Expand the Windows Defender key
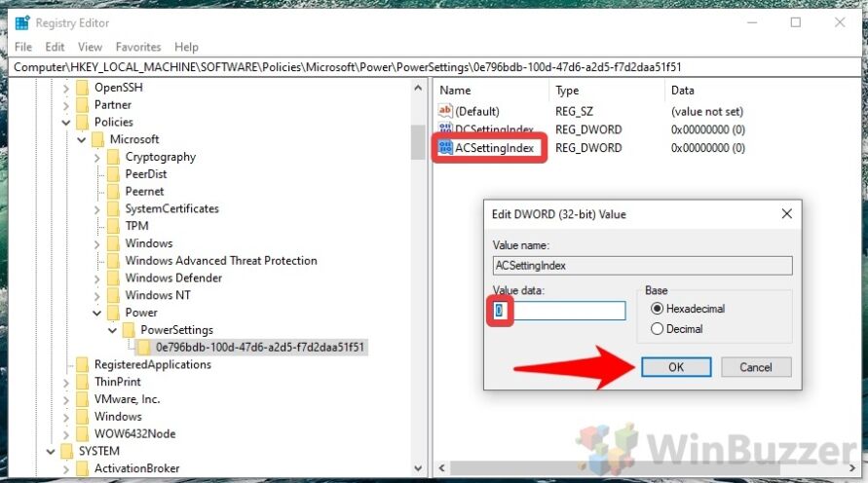The height and width of the screenshot is (483, 868). point(96,279)
